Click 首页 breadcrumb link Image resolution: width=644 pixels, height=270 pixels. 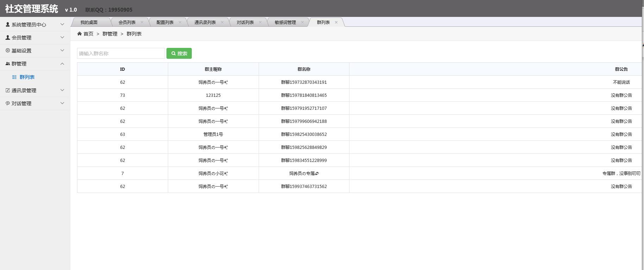click(x=88, y=34)
